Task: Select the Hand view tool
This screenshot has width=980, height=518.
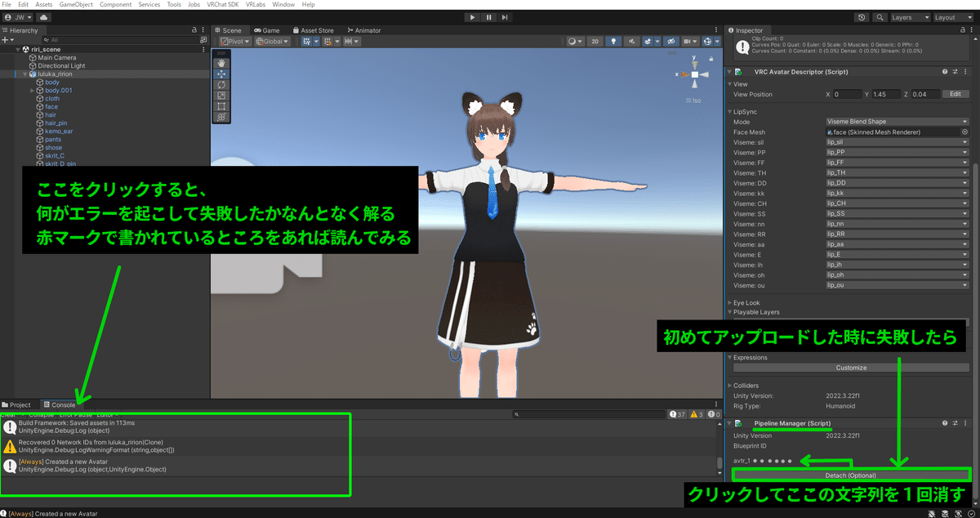Action: [x=220, y=62]
